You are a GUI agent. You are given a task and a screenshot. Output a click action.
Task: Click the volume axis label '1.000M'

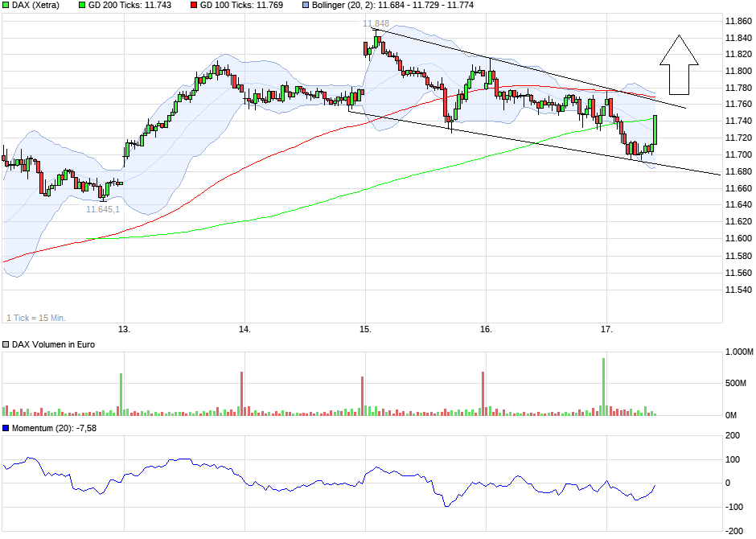(739, 352)
